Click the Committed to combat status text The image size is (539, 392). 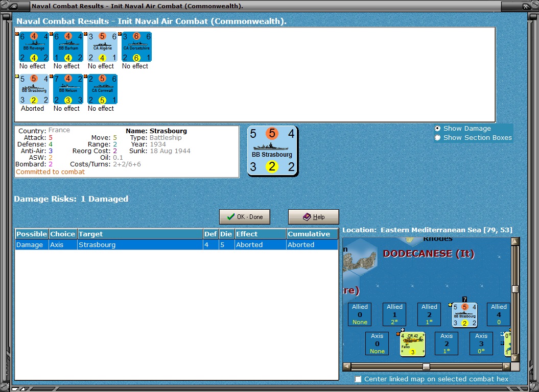(50, 172)
